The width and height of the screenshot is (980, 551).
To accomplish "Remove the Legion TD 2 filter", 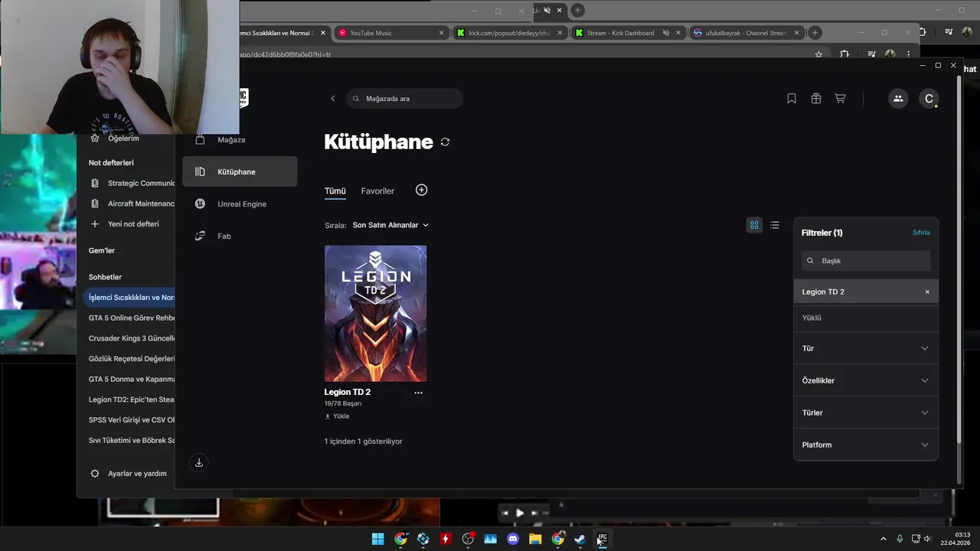I will tap(927, 292).
